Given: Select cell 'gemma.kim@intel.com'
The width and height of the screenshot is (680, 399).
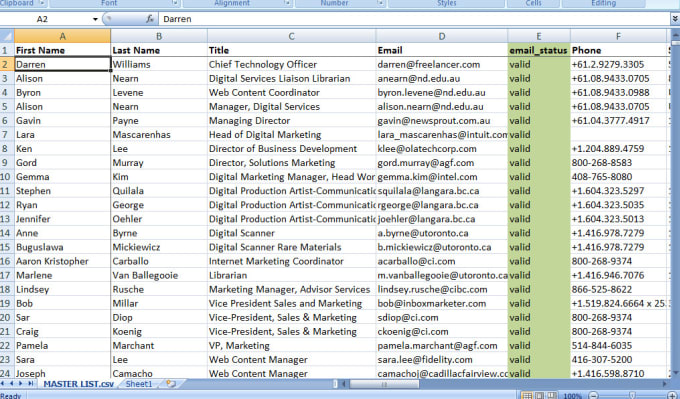Looking at the screenshot, I should [441, 177].
